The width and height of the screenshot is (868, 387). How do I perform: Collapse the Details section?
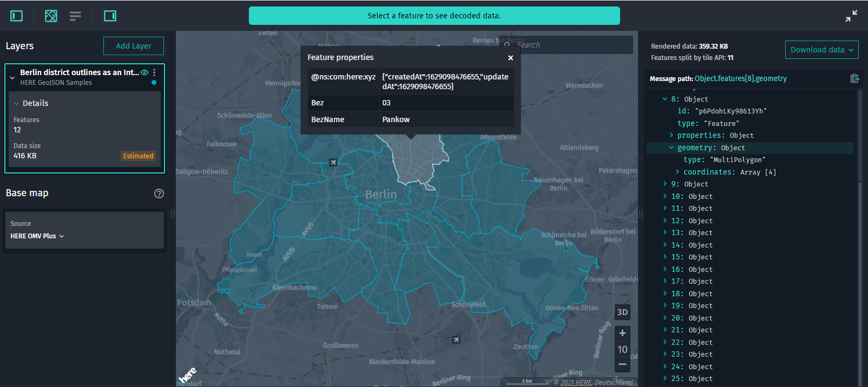pos(17,103)
